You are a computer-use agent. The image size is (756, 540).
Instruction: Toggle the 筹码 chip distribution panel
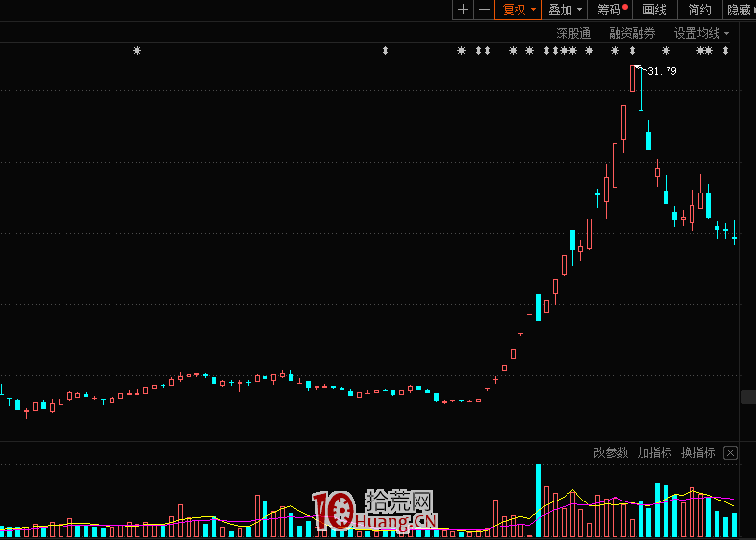click(612, 10)
